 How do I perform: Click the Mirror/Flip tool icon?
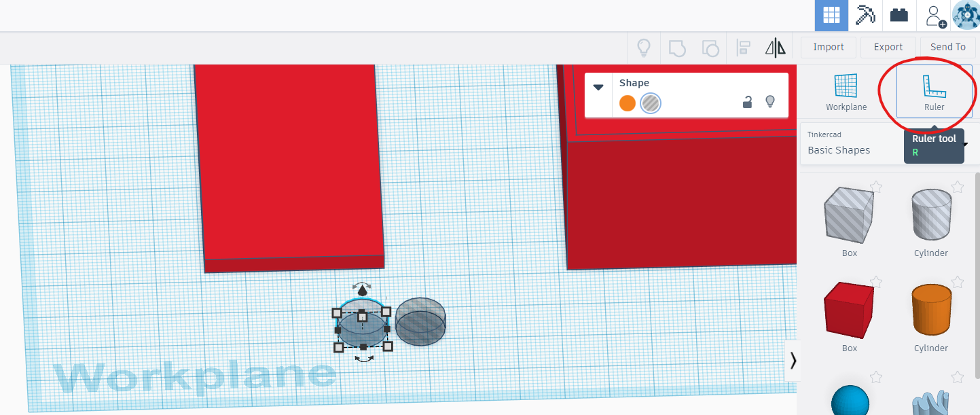point(775,48)
